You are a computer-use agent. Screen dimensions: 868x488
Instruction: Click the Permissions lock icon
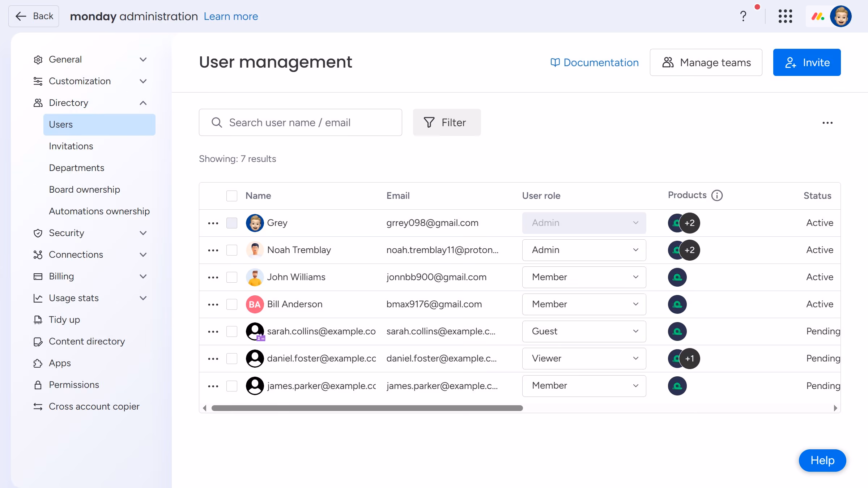pos(38,385)
